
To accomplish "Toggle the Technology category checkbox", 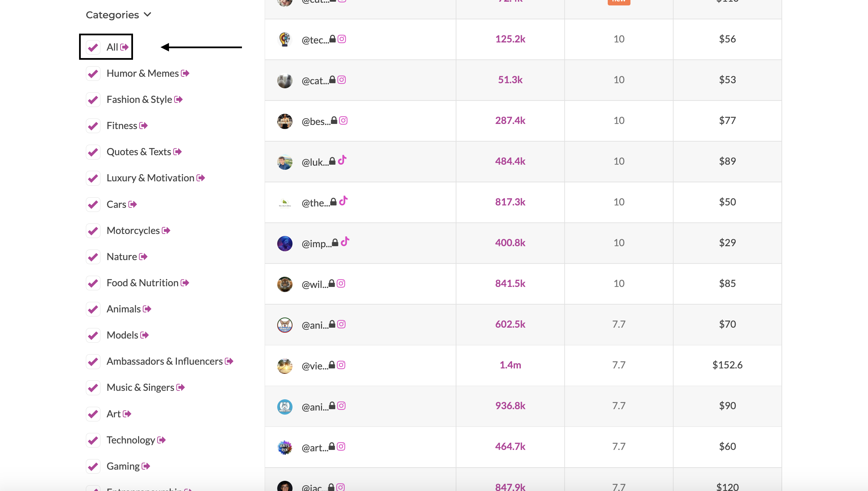I will (x=93, y=440).
